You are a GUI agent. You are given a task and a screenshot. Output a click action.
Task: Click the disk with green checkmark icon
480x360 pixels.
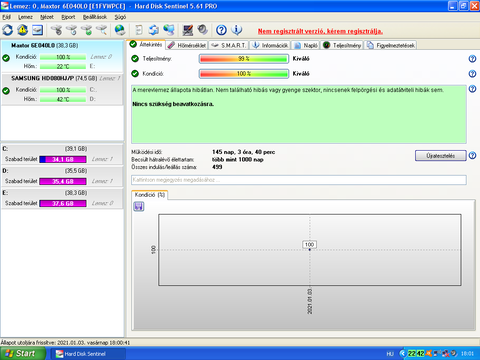[x=87, y=30]
